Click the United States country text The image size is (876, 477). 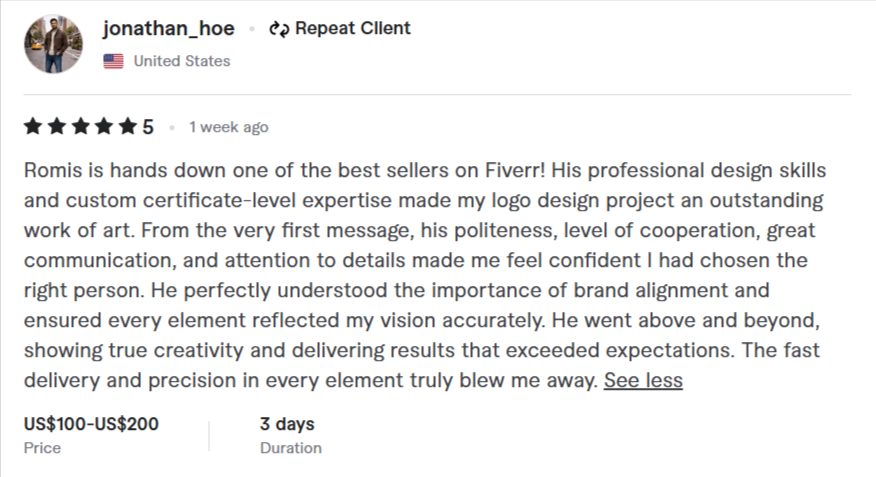click(x=181, y=61)
